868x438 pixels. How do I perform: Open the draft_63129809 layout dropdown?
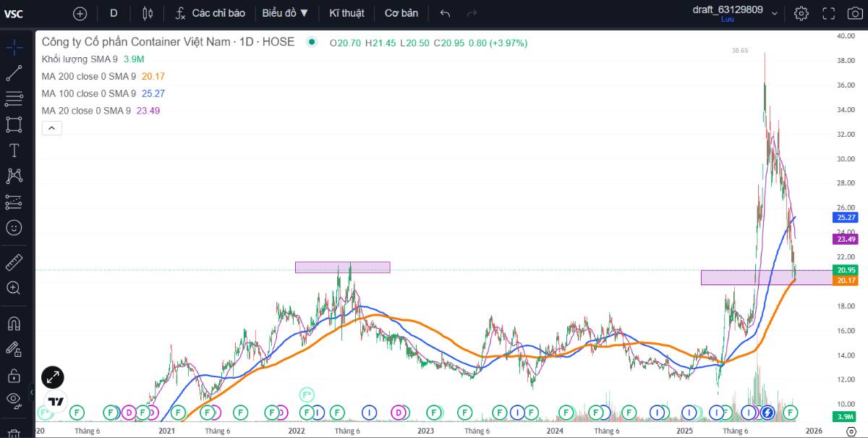coord(775,13)
